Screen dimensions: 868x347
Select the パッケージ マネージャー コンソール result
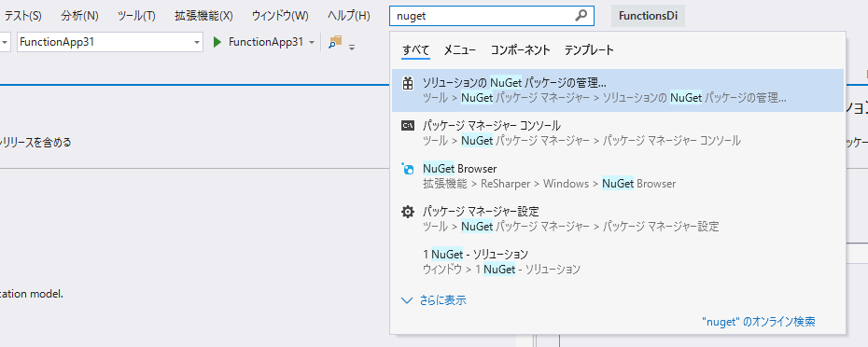[618, 132]
